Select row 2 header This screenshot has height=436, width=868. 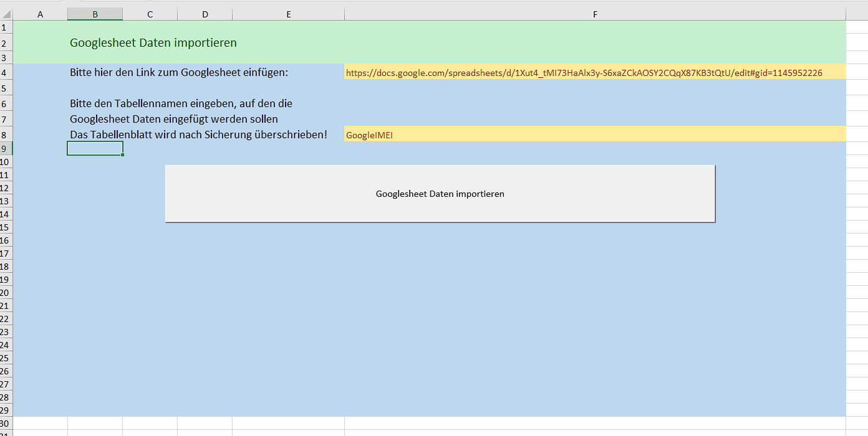click(6, 43)
